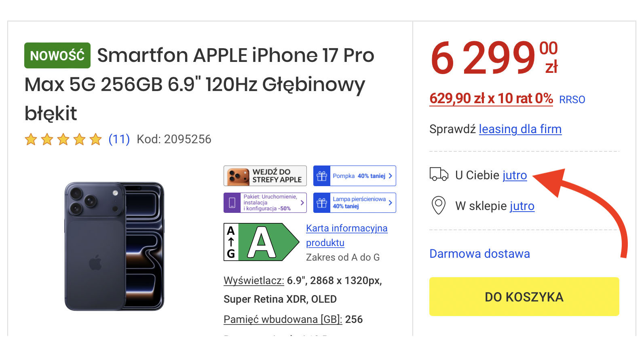Click the green energy class A label
The width and height of the screenshot is (644, 348).
[x=262, y=242]
